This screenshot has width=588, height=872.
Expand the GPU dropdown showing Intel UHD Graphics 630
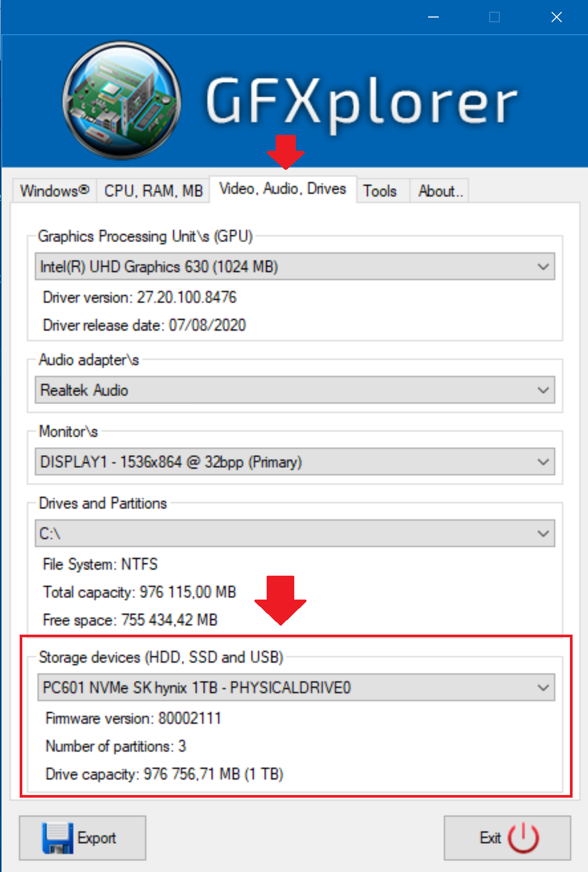tap(295, 267)
